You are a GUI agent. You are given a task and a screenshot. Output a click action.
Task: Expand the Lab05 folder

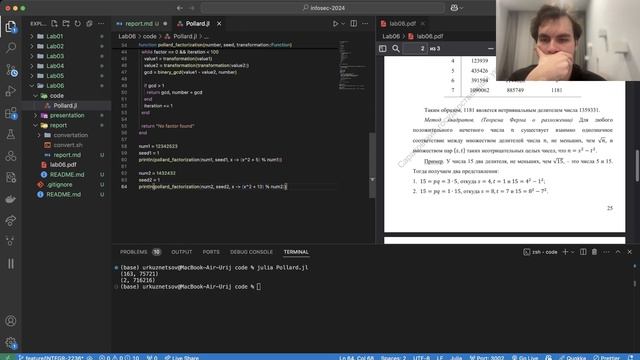32,76
